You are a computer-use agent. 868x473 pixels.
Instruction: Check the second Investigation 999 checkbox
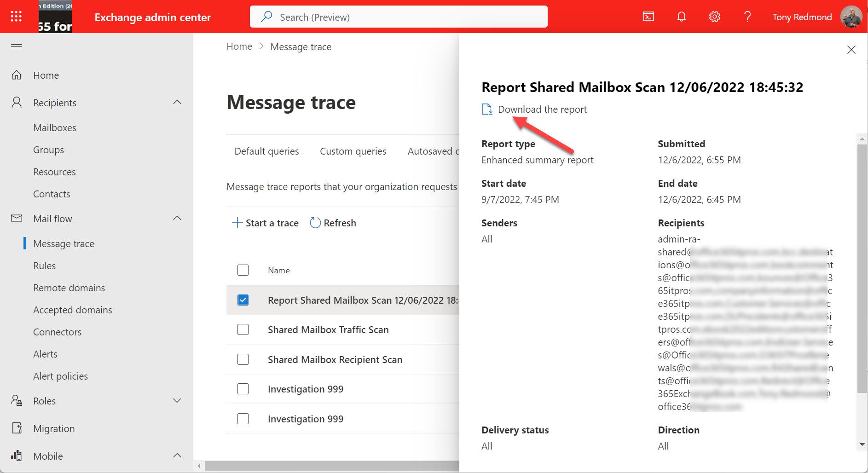pyautogui.click(x=243, y=419)
